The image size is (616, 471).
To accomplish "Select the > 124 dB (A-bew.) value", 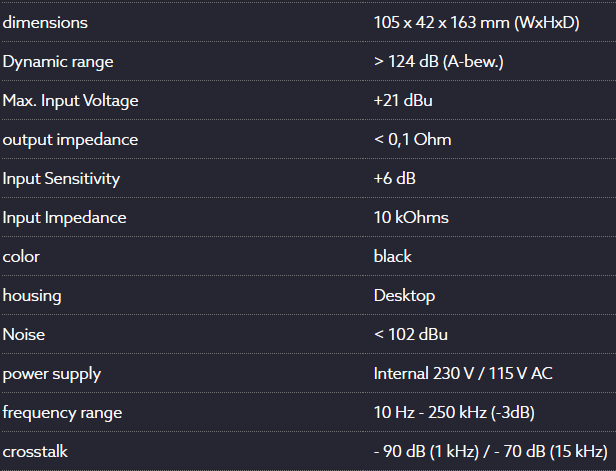I will 439,62.
